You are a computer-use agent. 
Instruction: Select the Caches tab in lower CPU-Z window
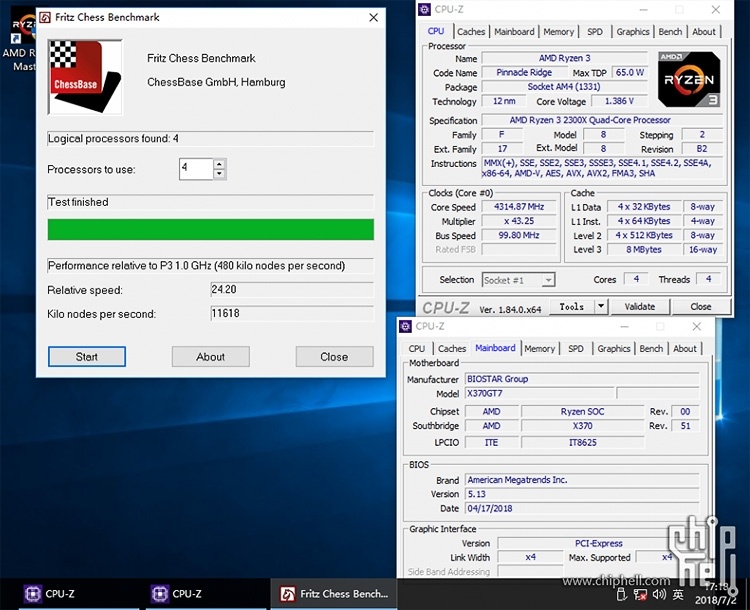452,349
